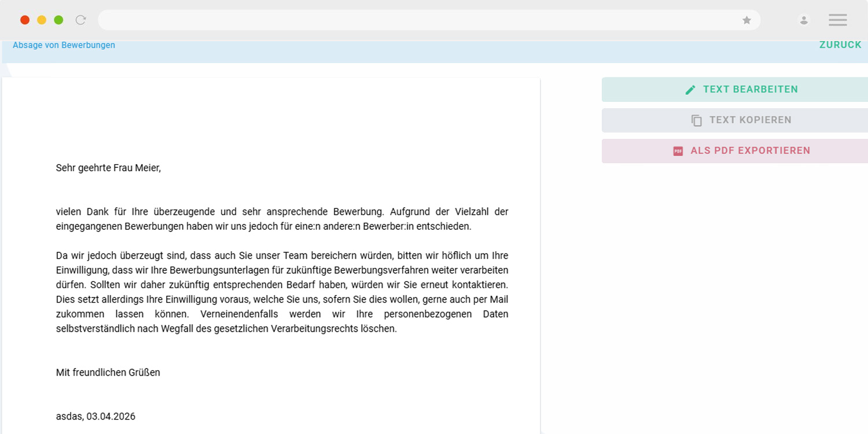Click the salutation 'Sehr geehrte Frau Meier,'
Image resolution: width=868 pixels, height=434 pixels.
(x=108, y=168)
